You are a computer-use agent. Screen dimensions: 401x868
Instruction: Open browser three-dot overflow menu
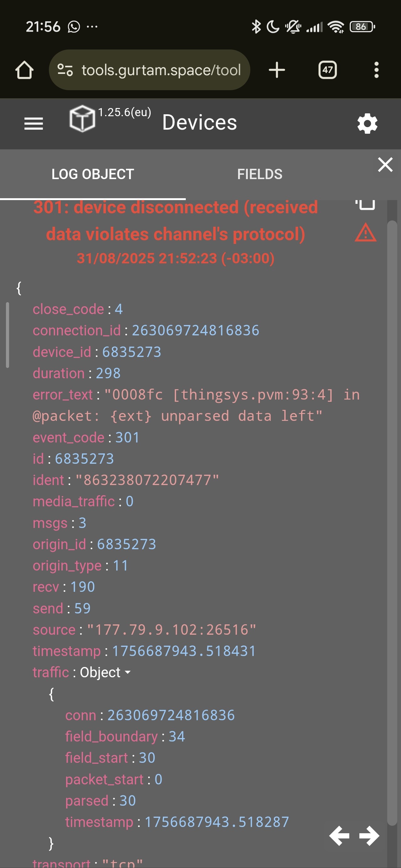pyautogui.click(x=376, y=70)
